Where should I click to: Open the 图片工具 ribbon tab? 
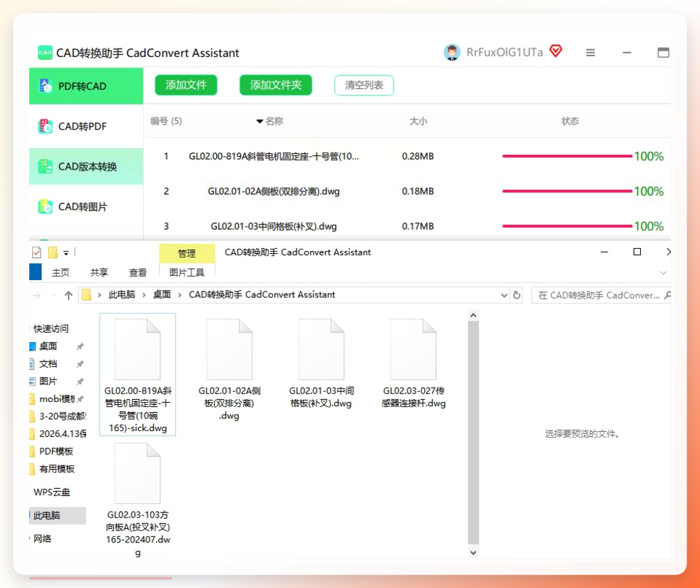187,272
